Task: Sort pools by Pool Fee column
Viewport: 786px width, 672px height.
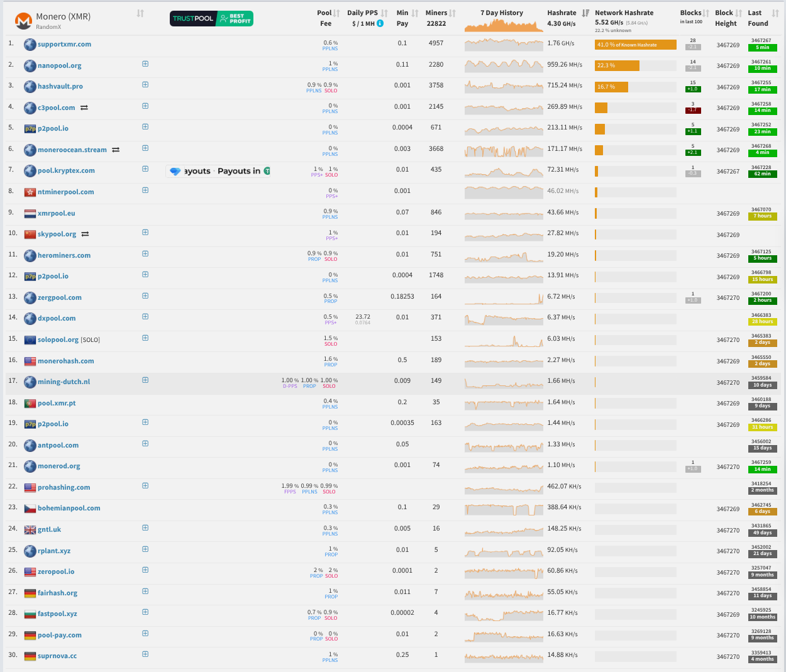Action: pyautogui.click(x=336, y=13)
